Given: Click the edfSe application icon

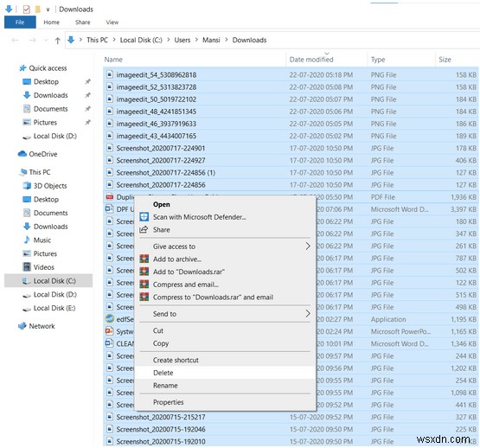Looking at the screenshot, I should point(110,319).
